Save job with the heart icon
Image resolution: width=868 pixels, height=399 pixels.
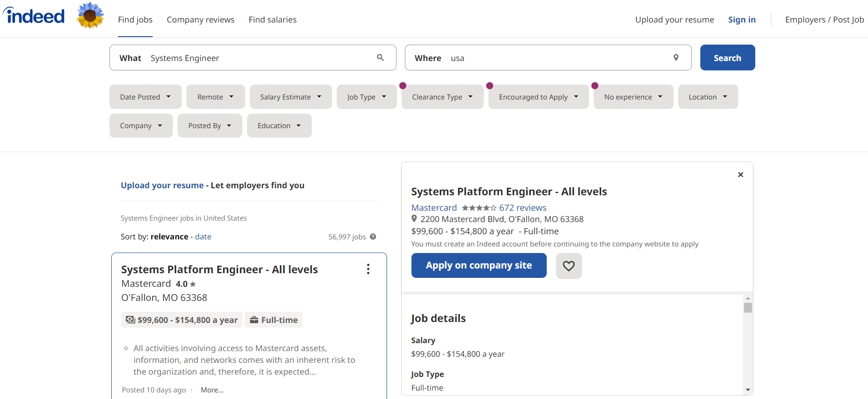point(569,266)
